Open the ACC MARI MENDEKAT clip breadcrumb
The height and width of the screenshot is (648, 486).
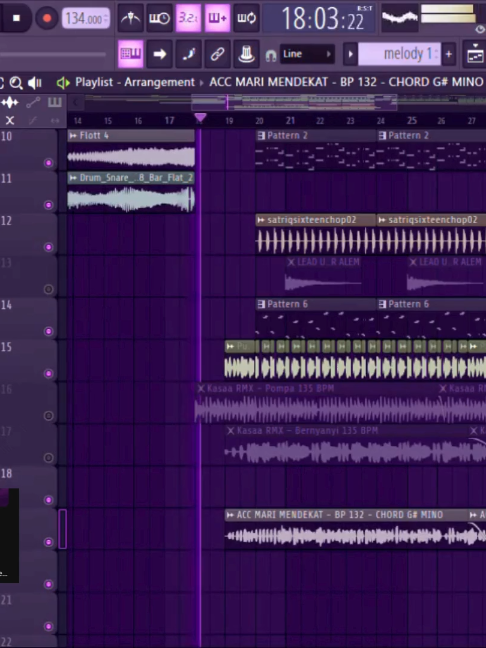347,82
